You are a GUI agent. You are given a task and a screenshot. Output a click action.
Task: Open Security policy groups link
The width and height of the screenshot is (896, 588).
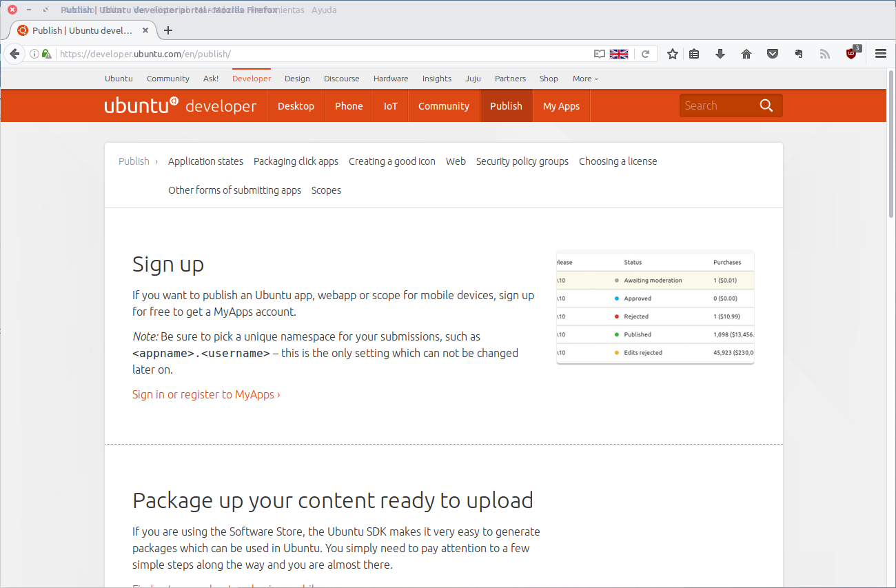(522, 161)
